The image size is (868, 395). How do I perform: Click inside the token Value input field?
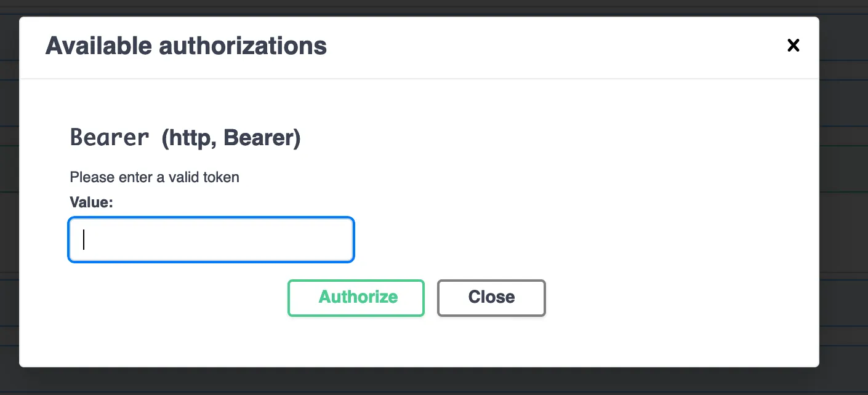pos(211,239)
